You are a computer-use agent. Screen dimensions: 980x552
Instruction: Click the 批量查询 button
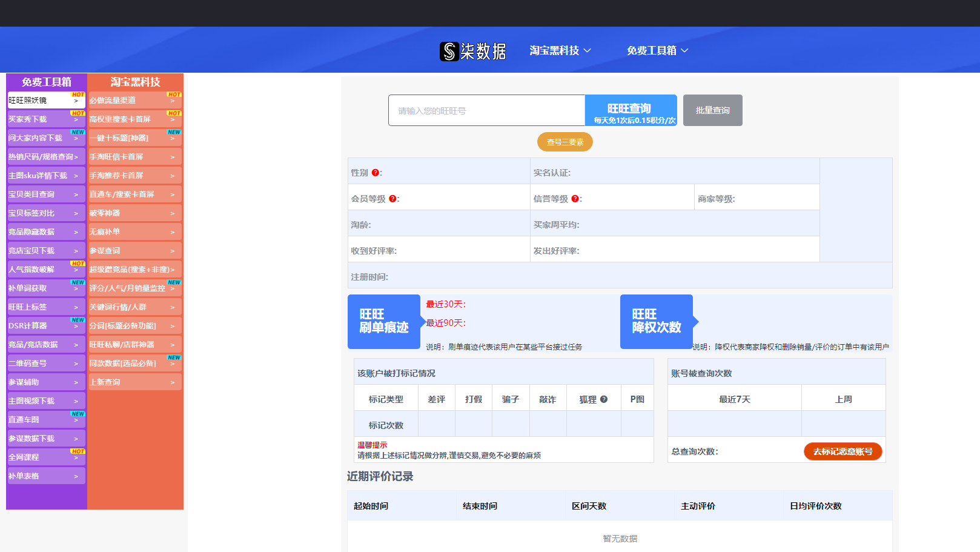(713, 110)
